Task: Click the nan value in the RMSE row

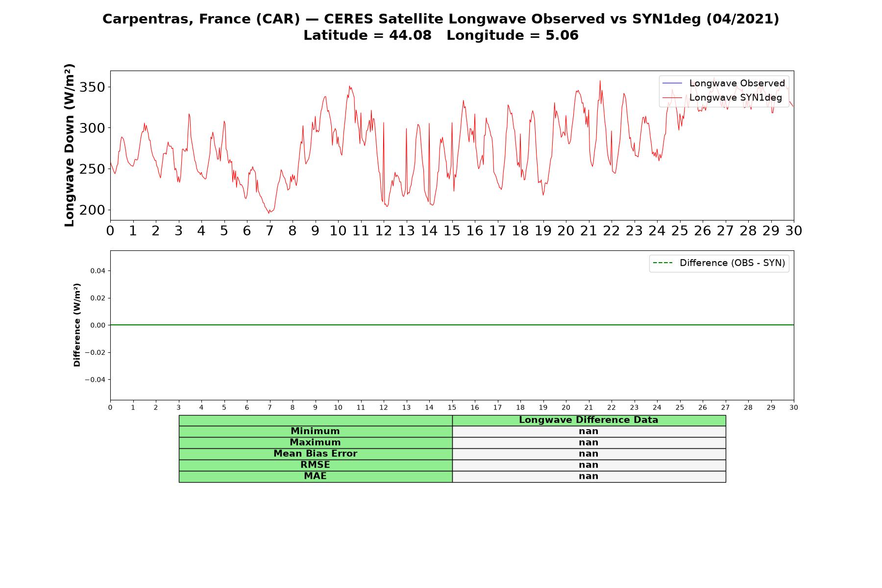Action: click(x=589, y=465)
